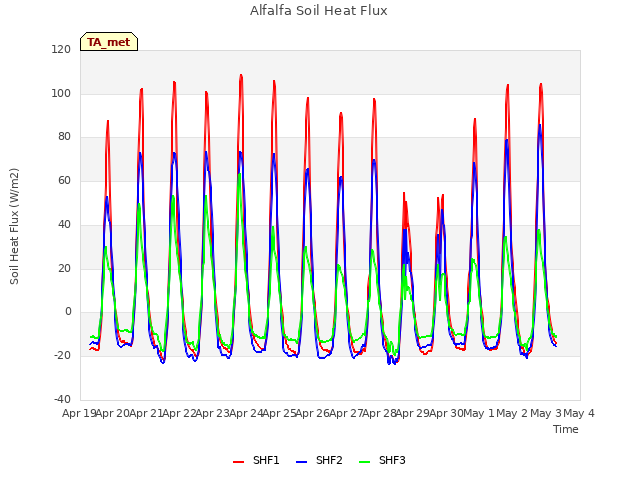Screen dimensions: 640x480
Task: Click the Apr 29 x-axis tick label
Action: [413, 413]
